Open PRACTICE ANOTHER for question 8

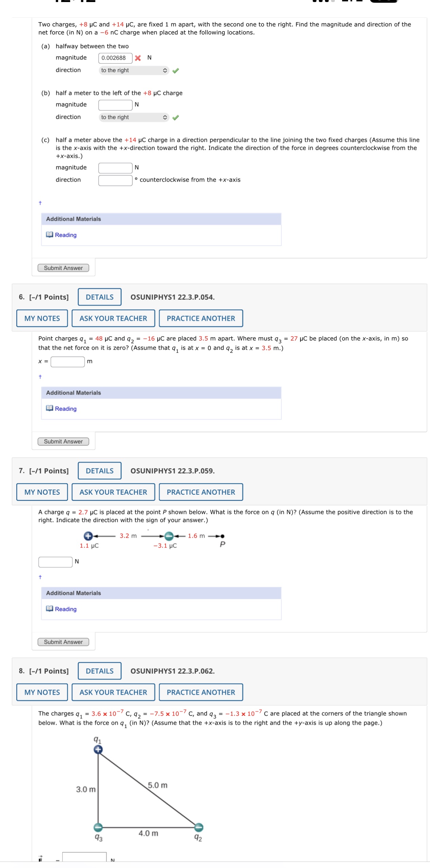click(x=201, y=692)
